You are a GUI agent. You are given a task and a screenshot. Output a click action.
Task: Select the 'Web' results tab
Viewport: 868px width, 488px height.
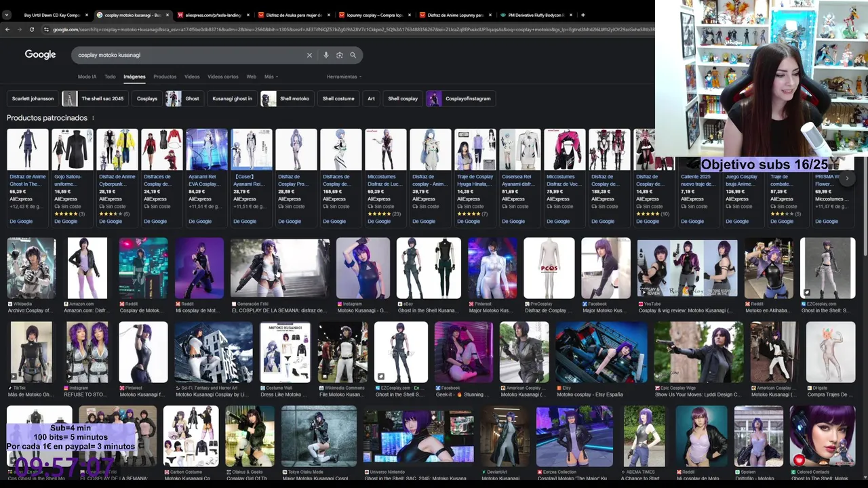[x=251, y=77]
